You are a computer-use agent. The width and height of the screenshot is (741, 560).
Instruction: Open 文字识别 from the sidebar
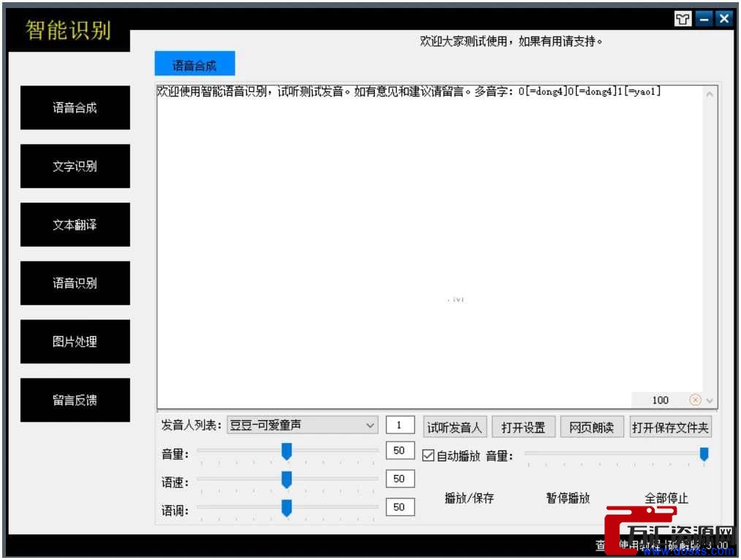coord(75,166)
